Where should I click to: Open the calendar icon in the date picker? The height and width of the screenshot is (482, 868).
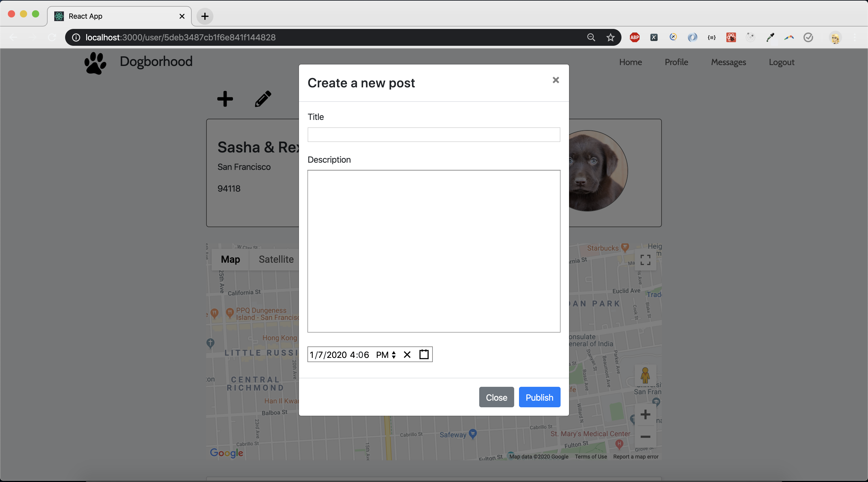[x=423, y=354]
